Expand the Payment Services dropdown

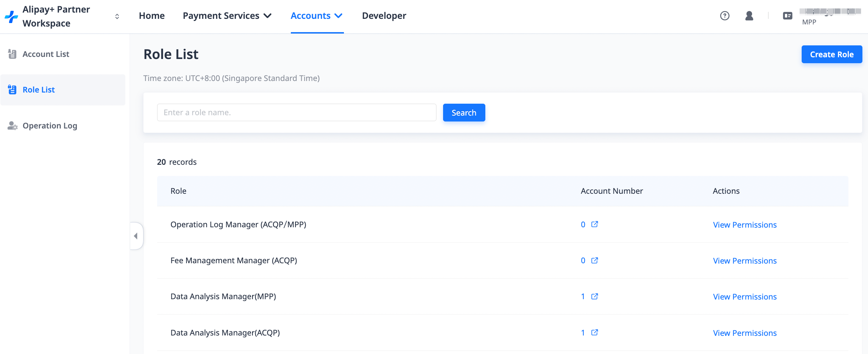pos(227,16)
